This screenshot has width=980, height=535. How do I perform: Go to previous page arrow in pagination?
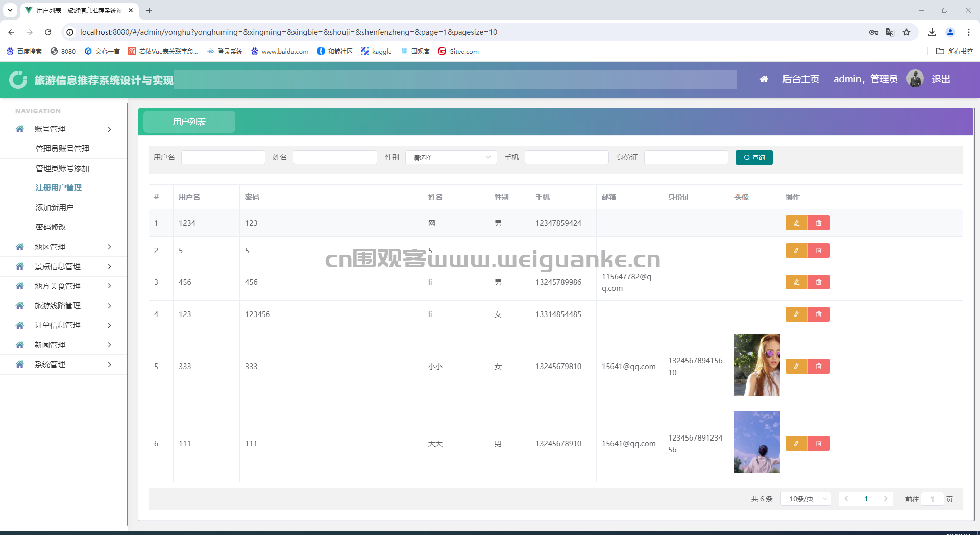click(x=846, y=499)
